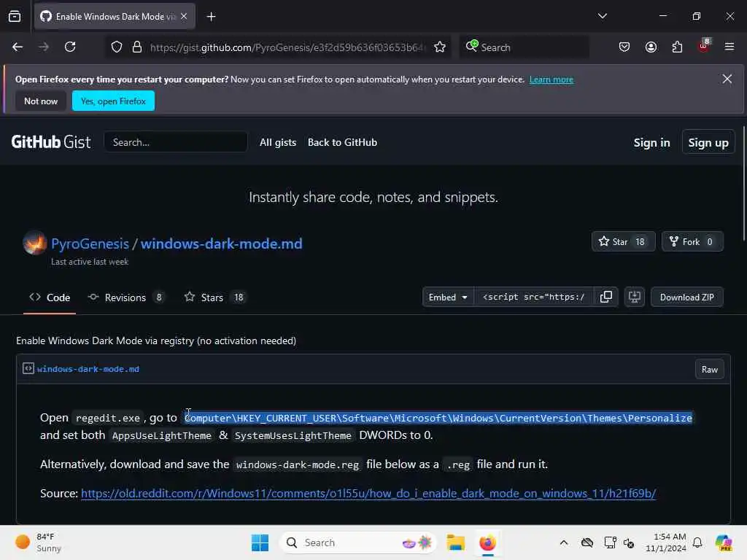Screen dimensions: 747x560
Task: Open the old.reddit.com source link
Action: tap(368, 494)
